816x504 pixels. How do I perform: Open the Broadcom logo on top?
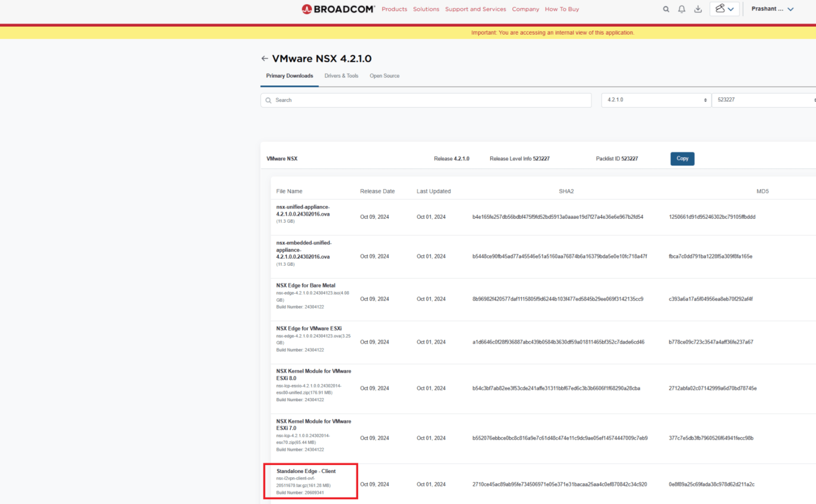click(x=338, y=8)
